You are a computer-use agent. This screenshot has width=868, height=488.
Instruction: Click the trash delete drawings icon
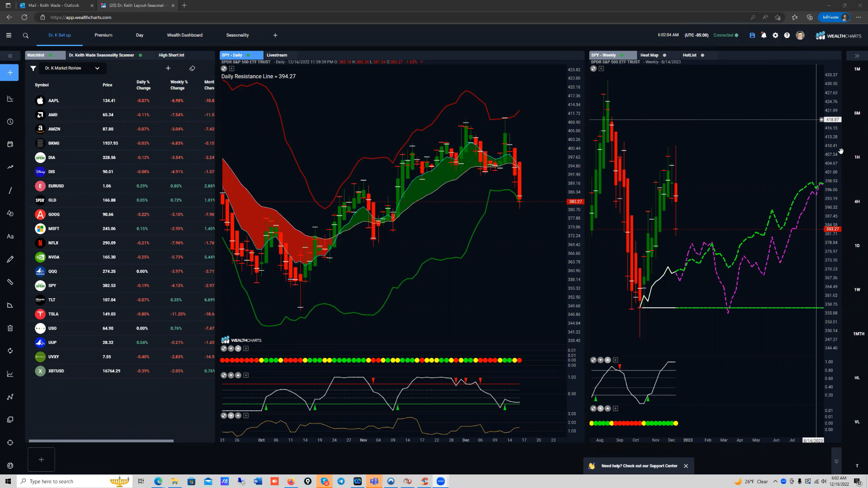(10, 328)
